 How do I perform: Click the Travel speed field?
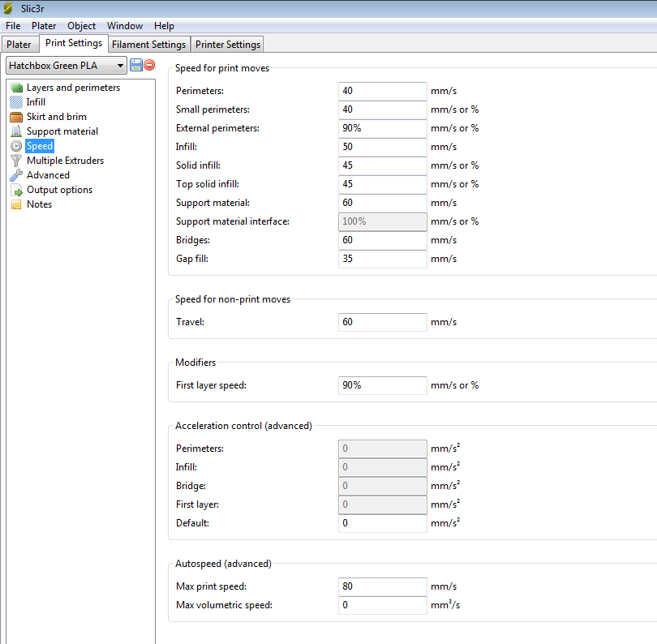(383, 322)
